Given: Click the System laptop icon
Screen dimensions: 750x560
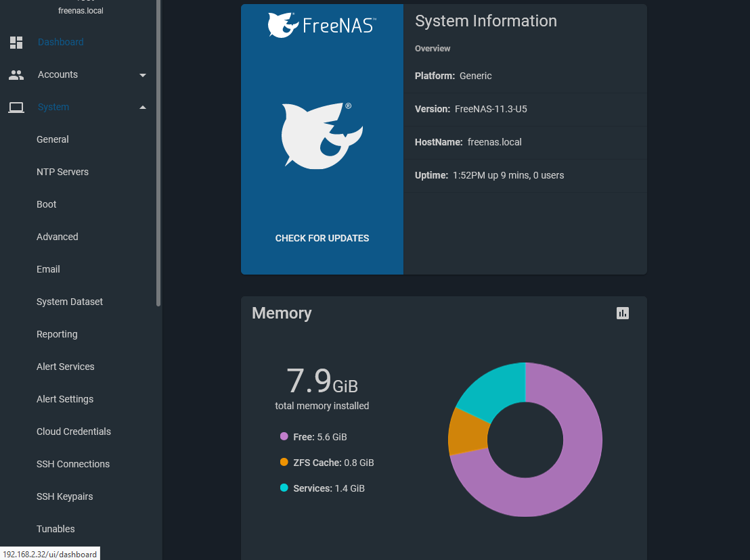Looking at the screenshot, I should (16, 108).
